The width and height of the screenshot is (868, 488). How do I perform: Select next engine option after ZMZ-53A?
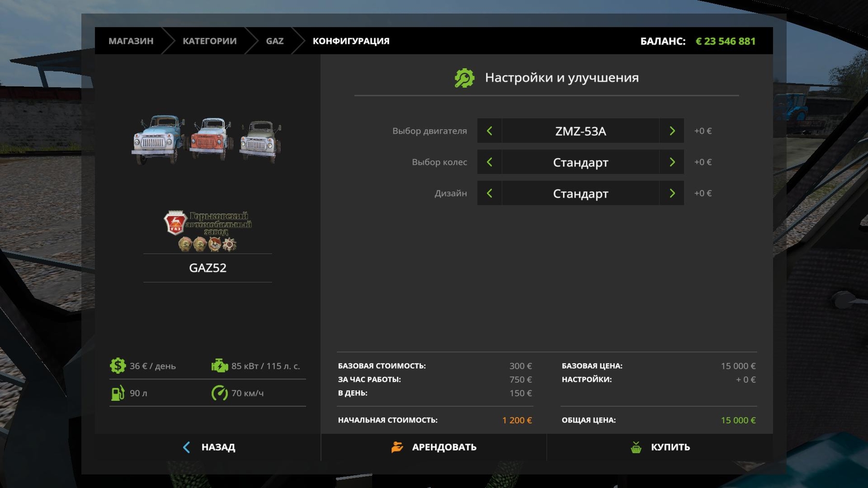coord(672,131)
